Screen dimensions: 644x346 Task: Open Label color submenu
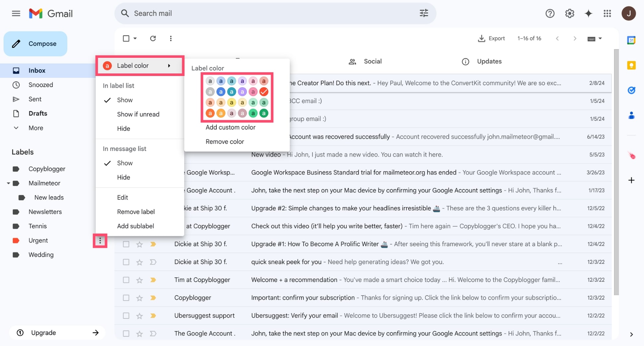[140, 66]
